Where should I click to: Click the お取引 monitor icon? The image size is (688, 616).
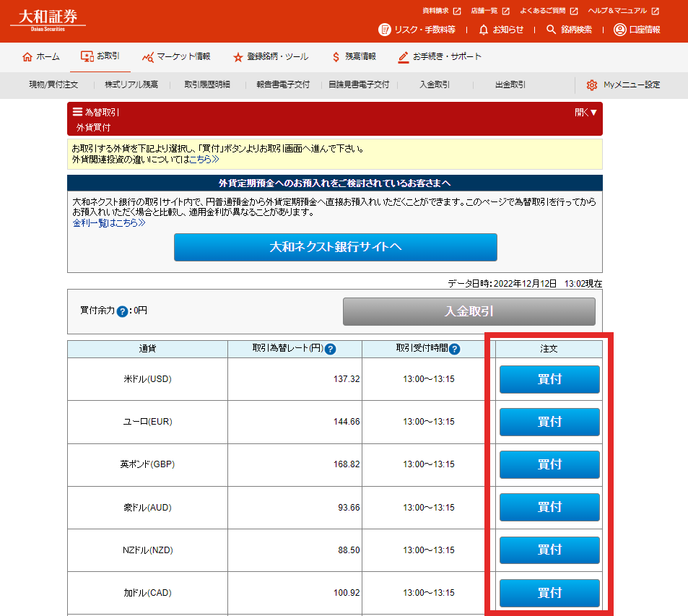pos(87,56)
